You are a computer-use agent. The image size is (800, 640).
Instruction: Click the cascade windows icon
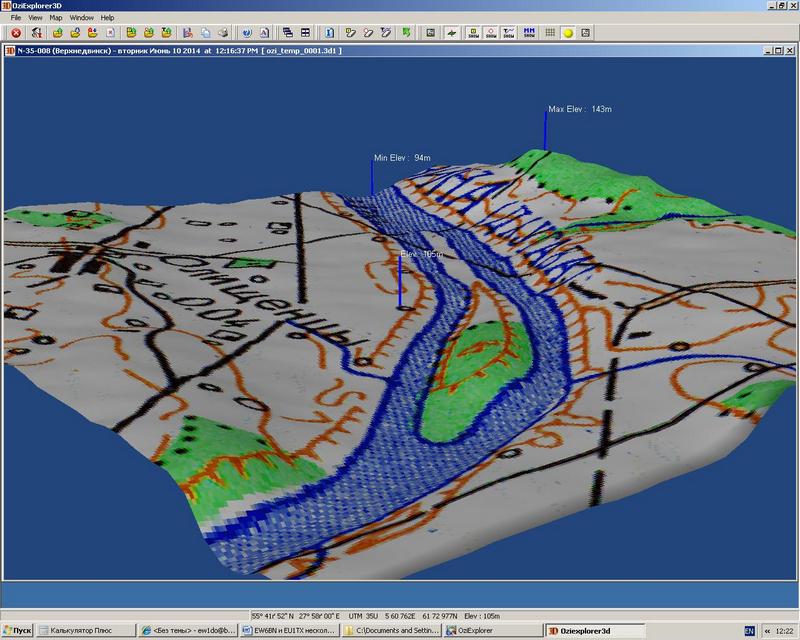(288, 33)
